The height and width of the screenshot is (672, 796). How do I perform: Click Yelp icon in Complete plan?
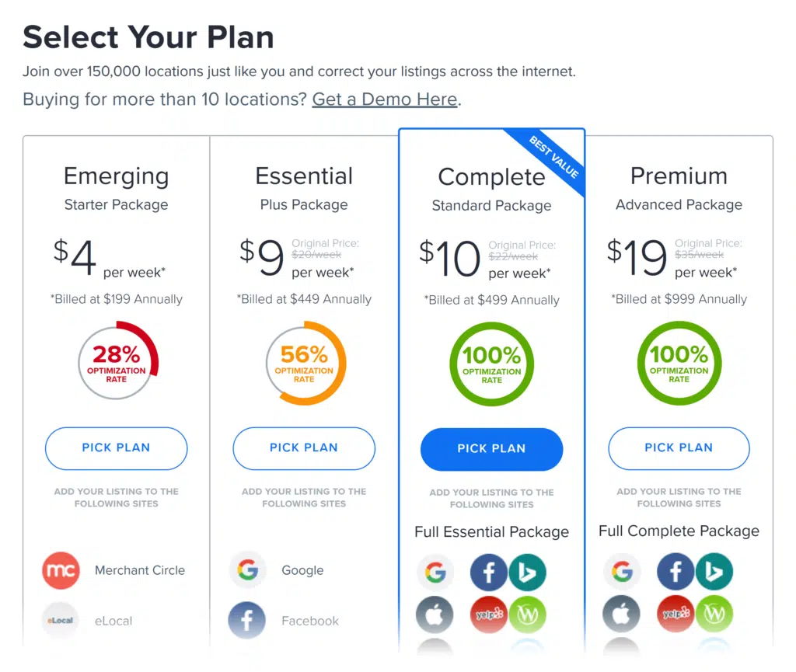click(x=489, y=615)
